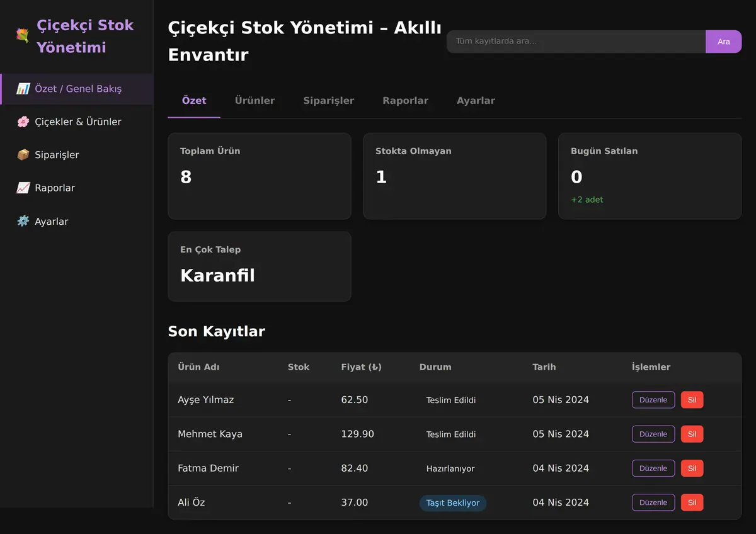Click the Son Kayıtlar heading
This screenshot has width=756, height=534.
(x=216, y=331)
